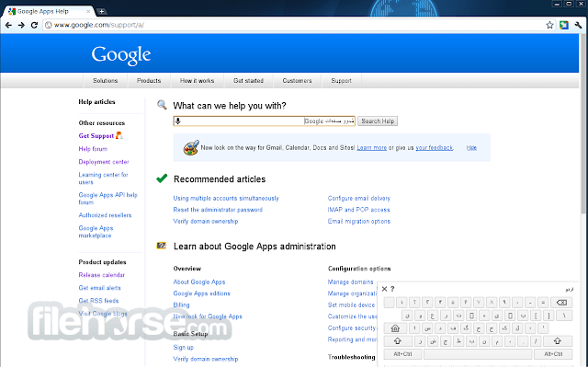Open the Help forum link

[93, 149]
